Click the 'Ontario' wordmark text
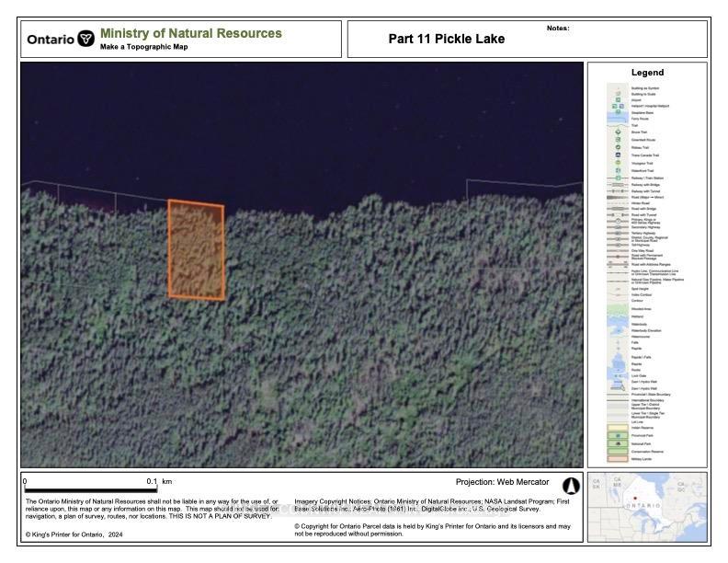Viewport: 728px width, 563px height. (x=51, y=40)
